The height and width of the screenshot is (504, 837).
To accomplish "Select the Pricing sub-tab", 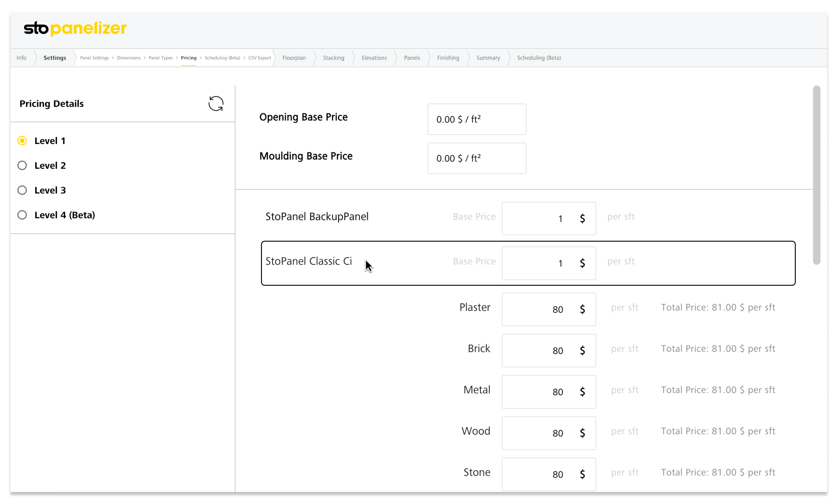I will pos(188,58).
